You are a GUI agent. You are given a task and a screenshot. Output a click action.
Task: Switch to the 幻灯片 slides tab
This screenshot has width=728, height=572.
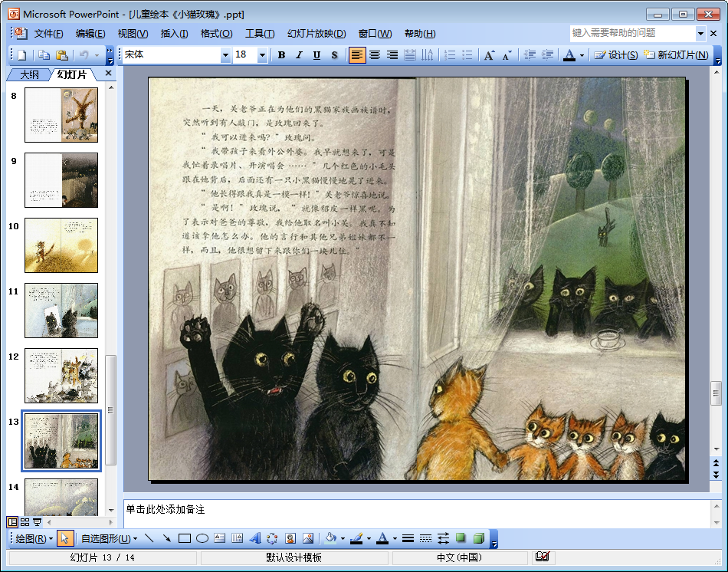tap(72, 75)
